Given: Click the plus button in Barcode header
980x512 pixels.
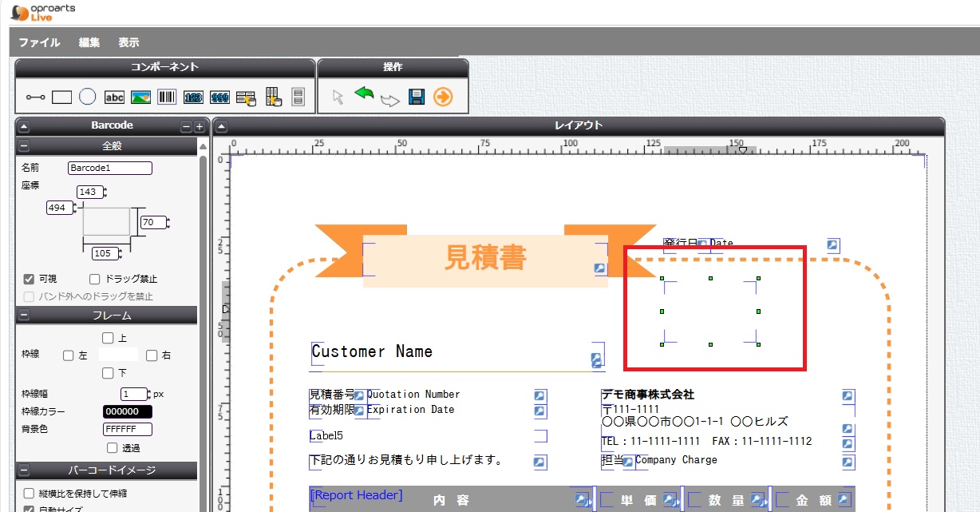Looking at the screenshot, I should tap(200, 126).
